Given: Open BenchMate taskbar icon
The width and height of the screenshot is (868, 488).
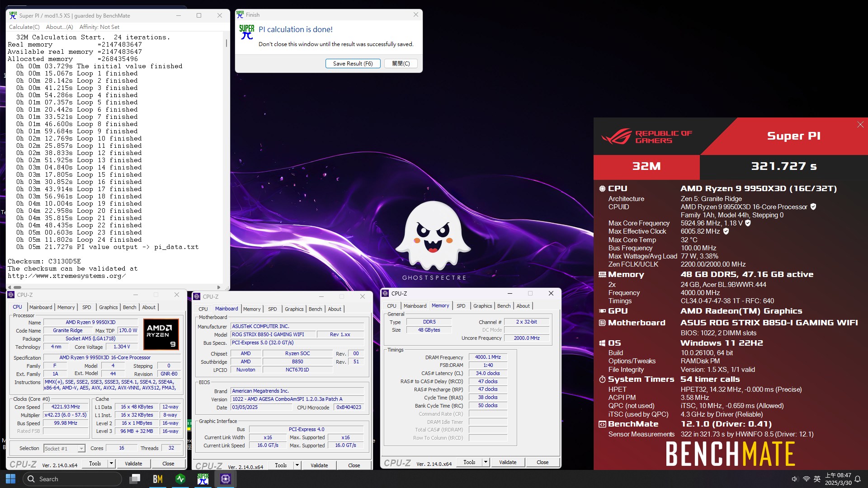Looking at the screenshot, I should pyautogui.click(x=157, y=479).
